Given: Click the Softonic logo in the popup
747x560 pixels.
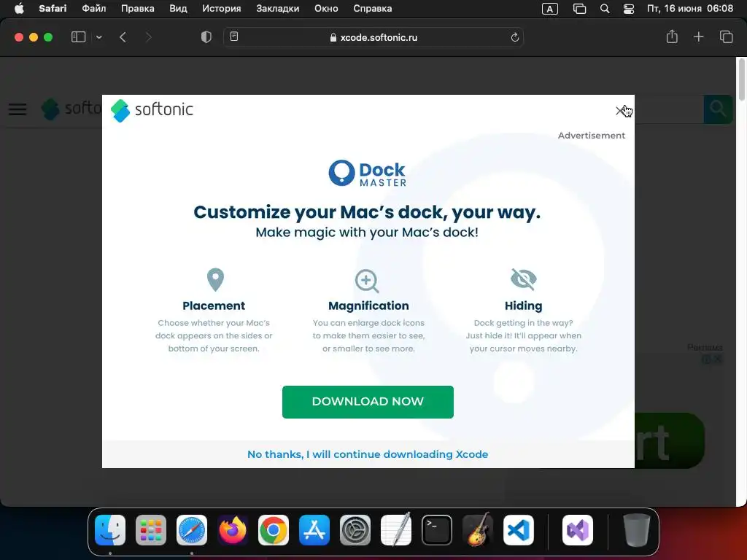Looking at the screenshot, I should [x=152, y=110].
